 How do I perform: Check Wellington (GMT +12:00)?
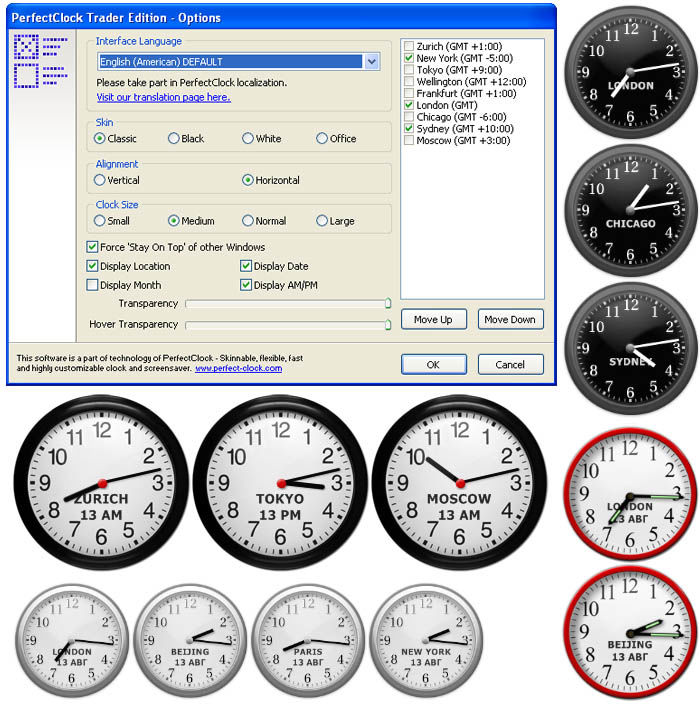[x=409, y=81]
